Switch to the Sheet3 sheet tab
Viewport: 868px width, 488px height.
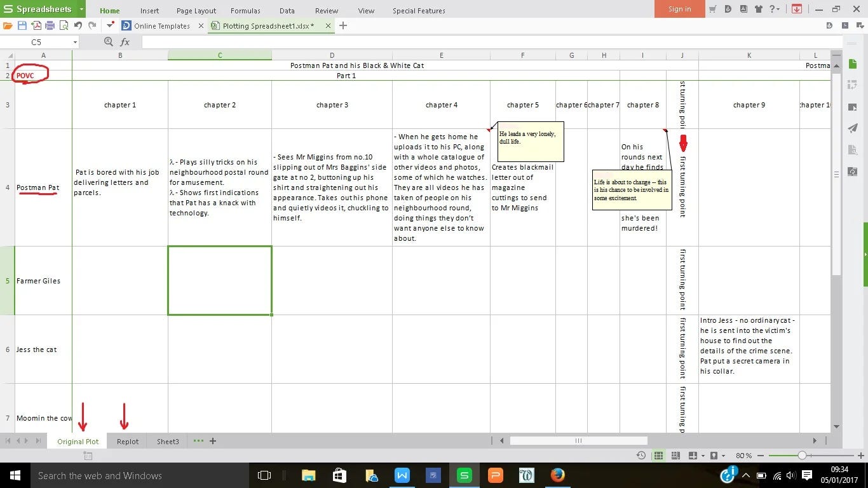pos(168,441)
